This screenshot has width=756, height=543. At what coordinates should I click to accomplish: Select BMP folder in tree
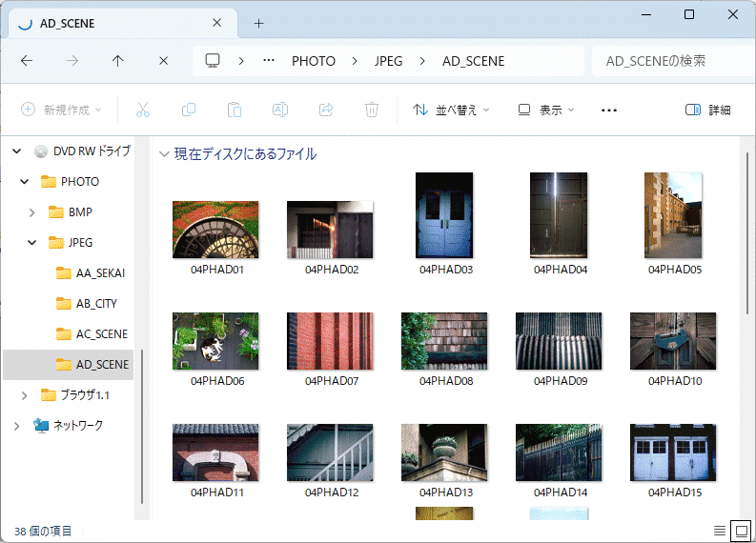[70, 212]
